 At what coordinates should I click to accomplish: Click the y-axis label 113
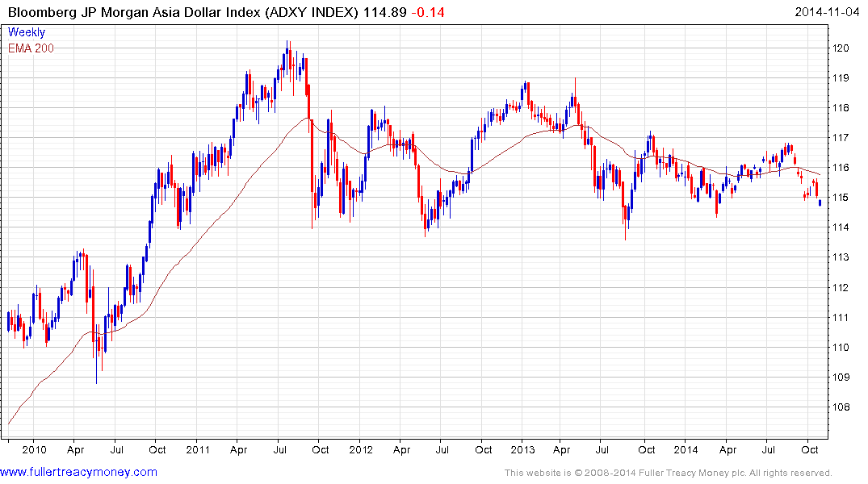[x=841, y=257]
